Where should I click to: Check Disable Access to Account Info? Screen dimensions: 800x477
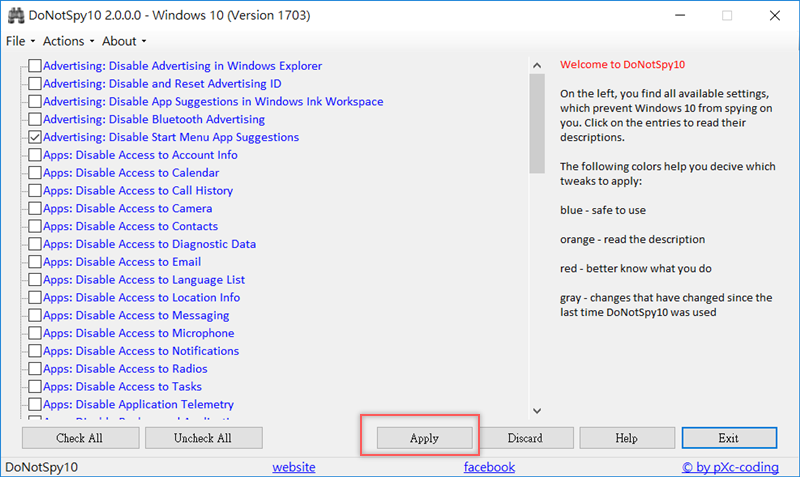coord(35,155)
